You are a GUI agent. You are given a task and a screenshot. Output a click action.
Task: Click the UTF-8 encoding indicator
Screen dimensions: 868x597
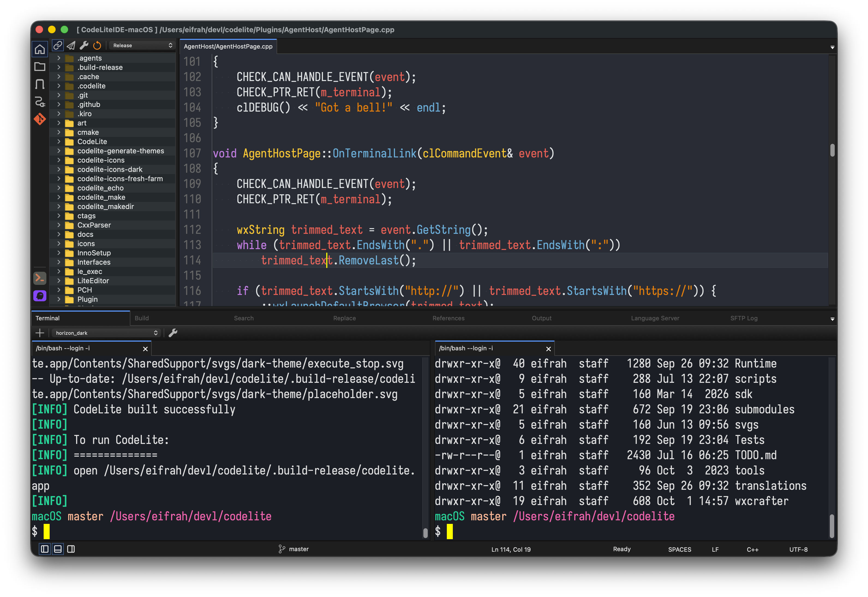798,549
